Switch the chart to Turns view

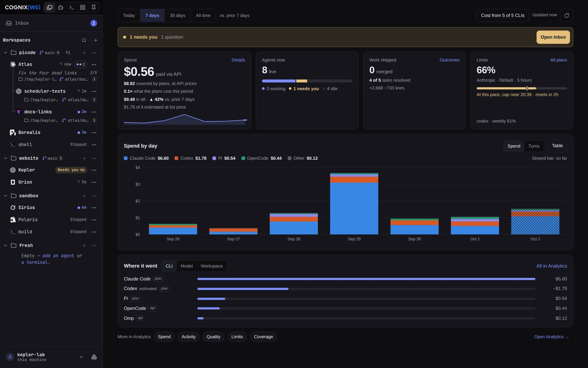tap(534, 146)
